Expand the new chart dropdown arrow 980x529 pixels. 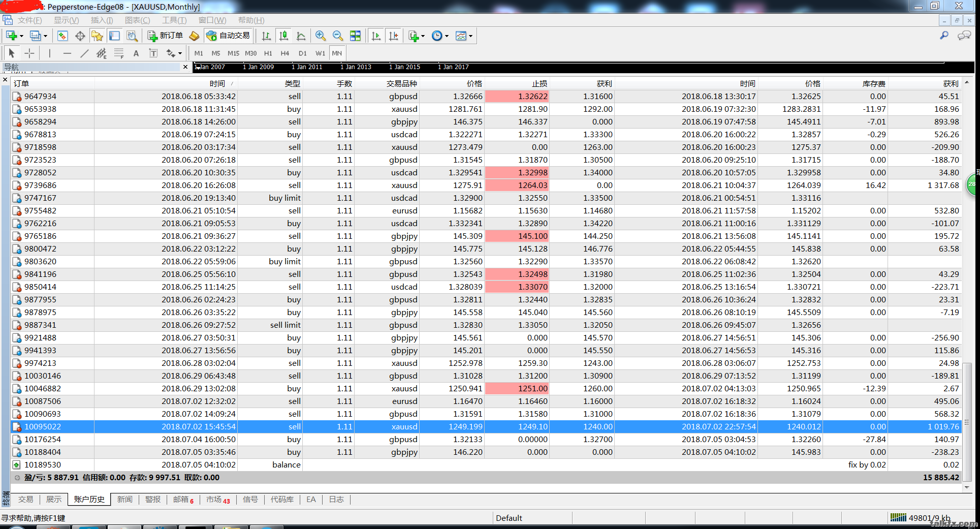(21, 36)
